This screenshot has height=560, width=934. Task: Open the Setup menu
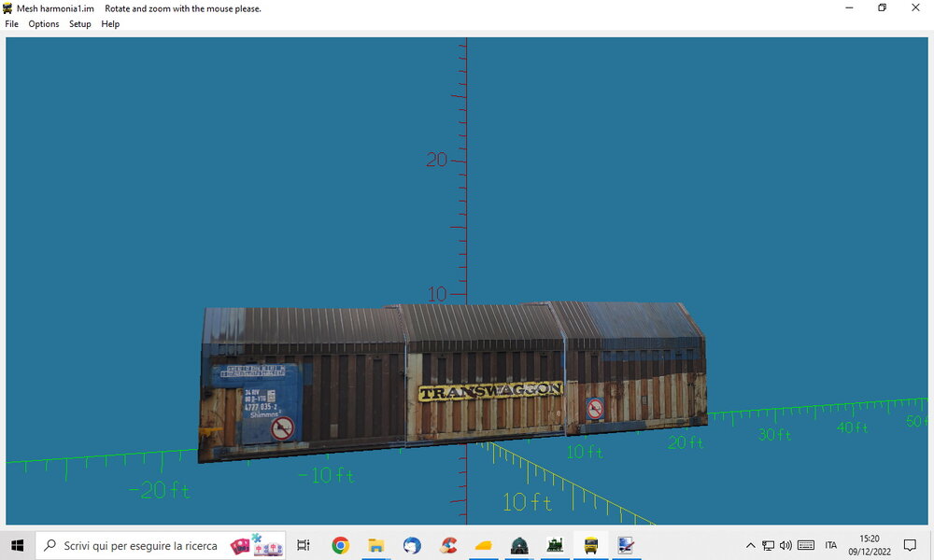click(x=79, y=24)
